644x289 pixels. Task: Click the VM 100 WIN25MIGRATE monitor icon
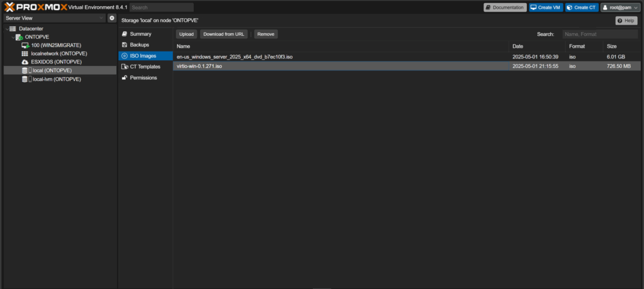(x=25, y=45)
